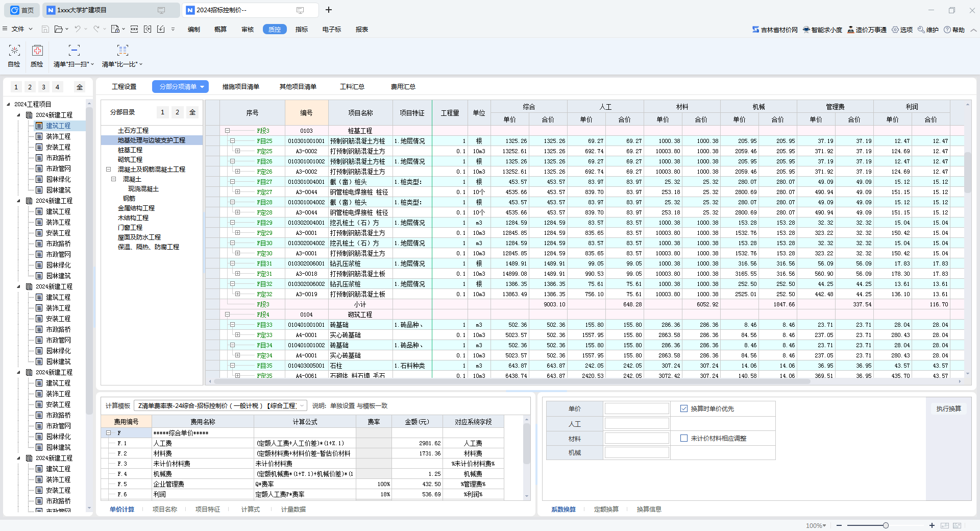
Task: Expand row F定25 in the table
Action: tap(237, 151)
